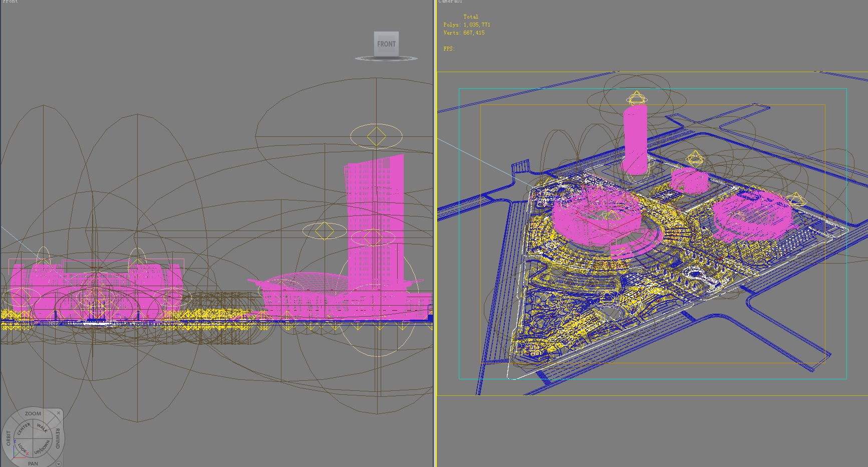Select the light gizmo above the Camera01 tower
Viewport: 868px width, 467px height.
pos(636,98)
